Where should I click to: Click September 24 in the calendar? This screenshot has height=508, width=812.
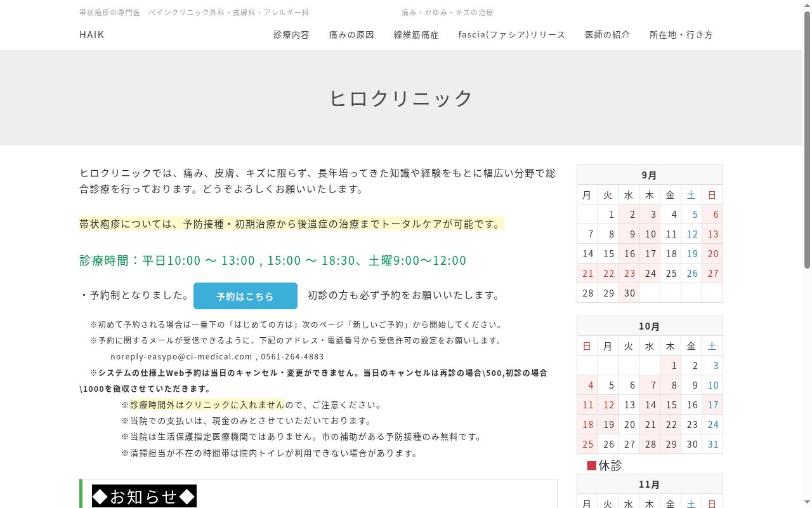coord(650,273)
